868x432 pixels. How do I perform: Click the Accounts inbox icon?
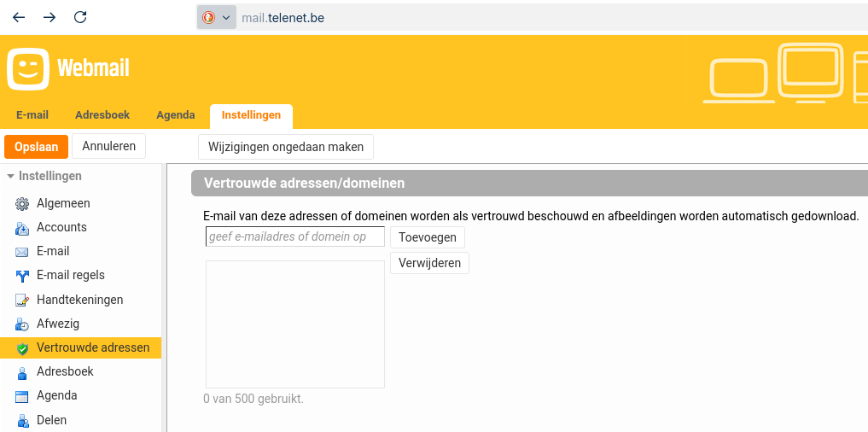pyautogui.click(x=22, y=228)
